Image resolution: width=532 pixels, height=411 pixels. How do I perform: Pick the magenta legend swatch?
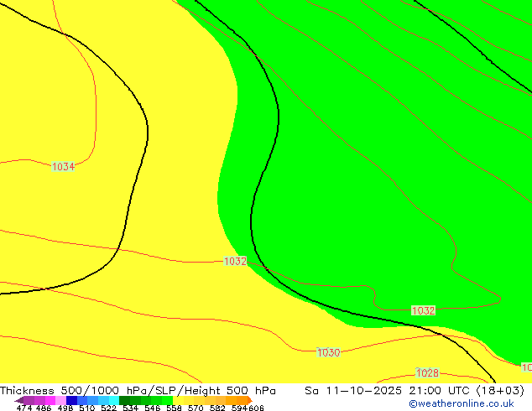50,400
